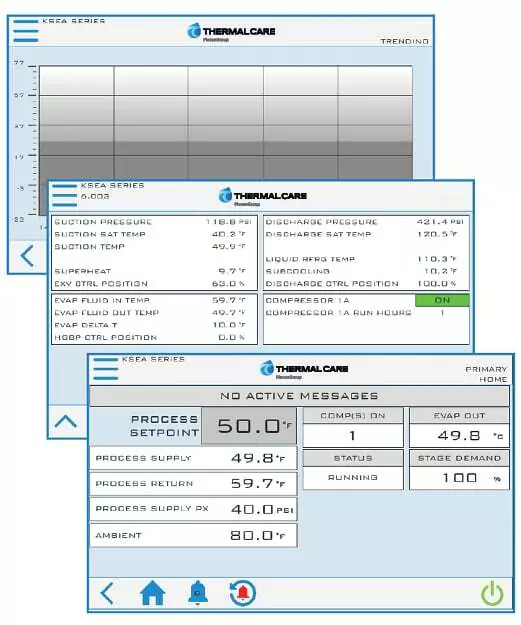Tap the green power button icon
The width and height of the screenshot is (521, 625).
click(492, 594)
